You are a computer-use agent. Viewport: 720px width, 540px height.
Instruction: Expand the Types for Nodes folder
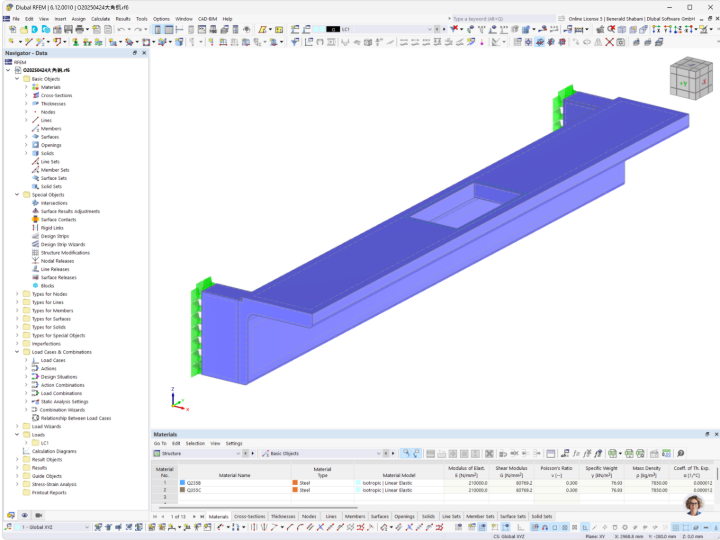[x=17, y=294]
